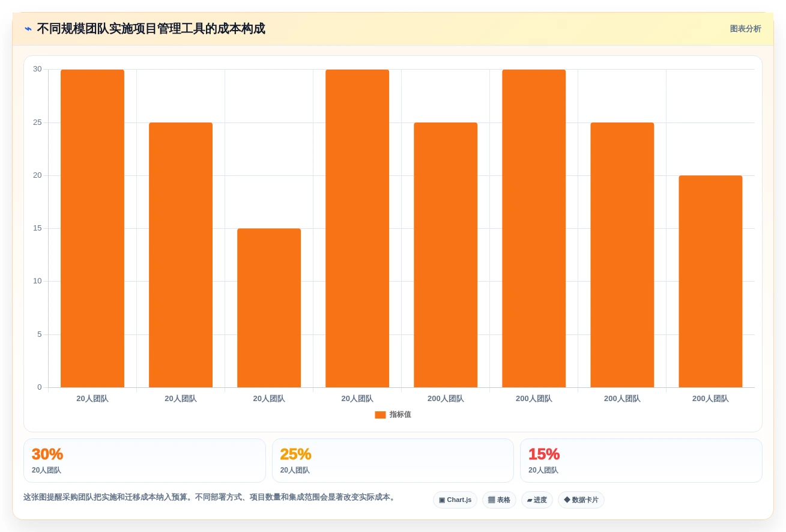Select the Chart.js chip

[x=455, y=500]
